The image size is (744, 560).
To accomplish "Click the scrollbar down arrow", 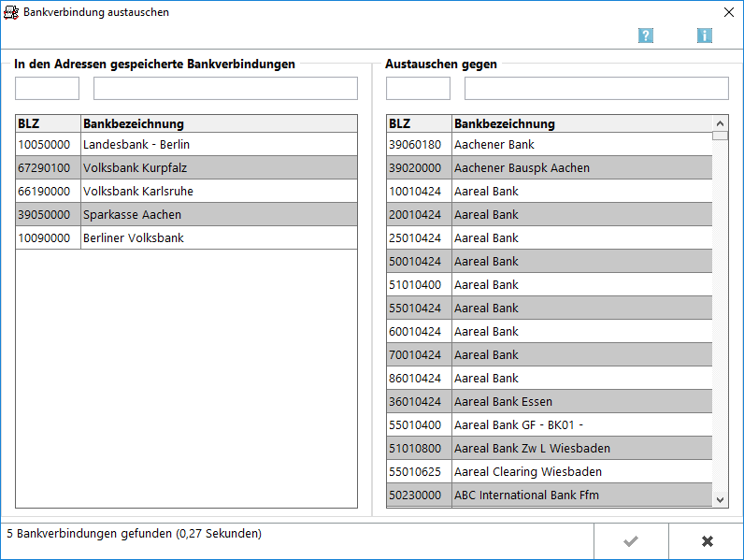I will (720, 500).
